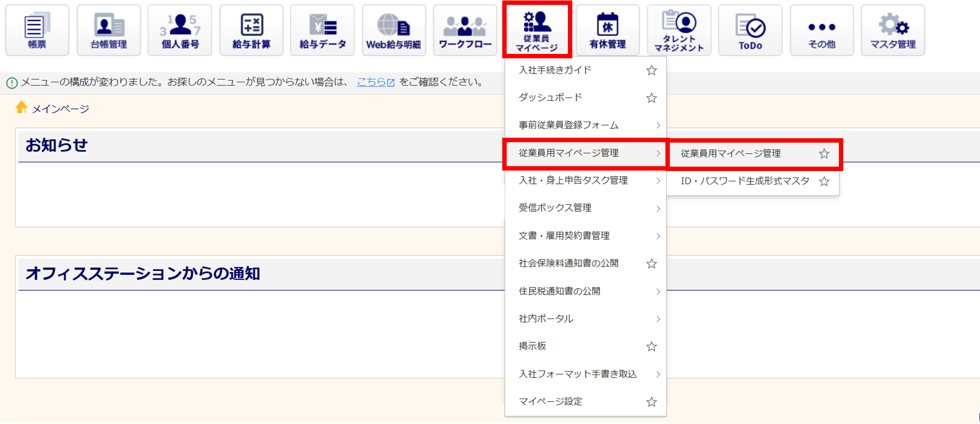The image size is (980, 424).
Task: Open the 給与計算 calculator icon
Action: click(x=251, y=30)
